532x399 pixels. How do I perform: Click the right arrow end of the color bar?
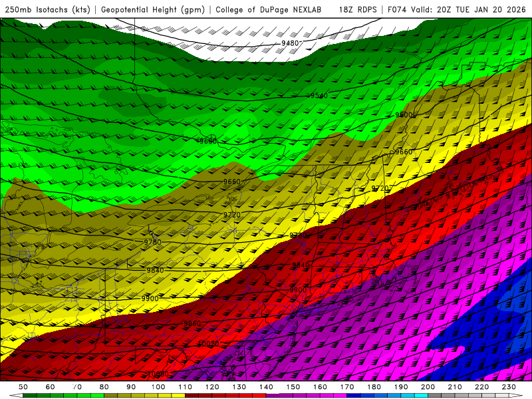coord(516,396)
